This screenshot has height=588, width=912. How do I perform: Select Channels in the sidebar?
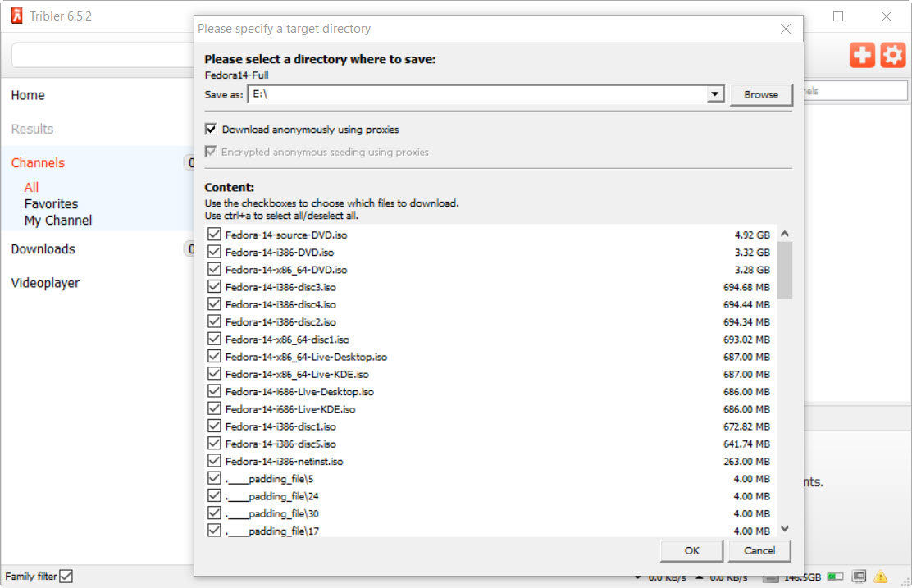point(38,163)
